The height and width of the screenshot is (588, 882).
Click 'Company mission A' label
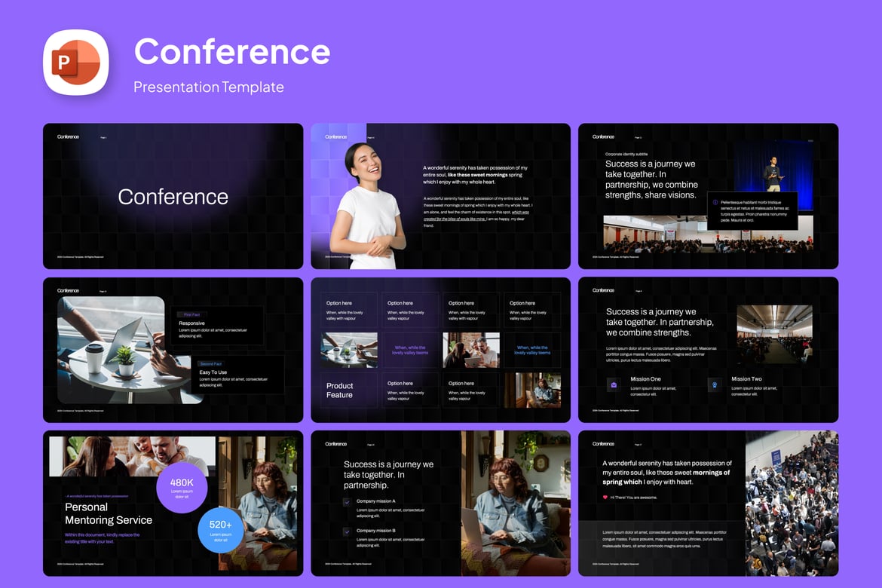point(375,501)
